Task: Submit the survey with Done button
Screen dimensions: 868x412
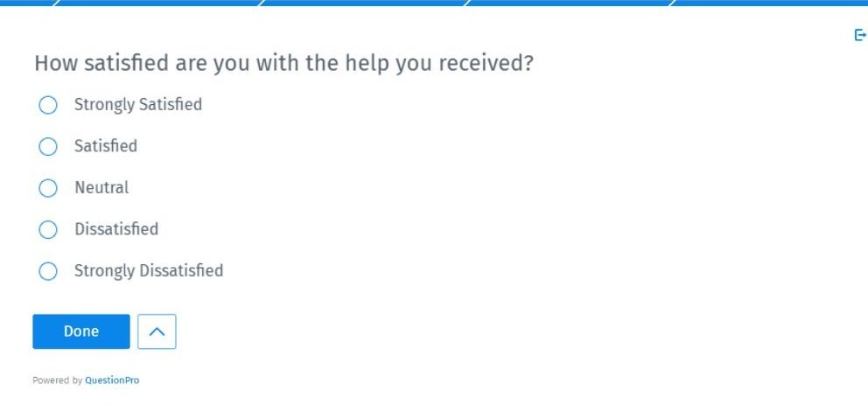Action: 81,332
